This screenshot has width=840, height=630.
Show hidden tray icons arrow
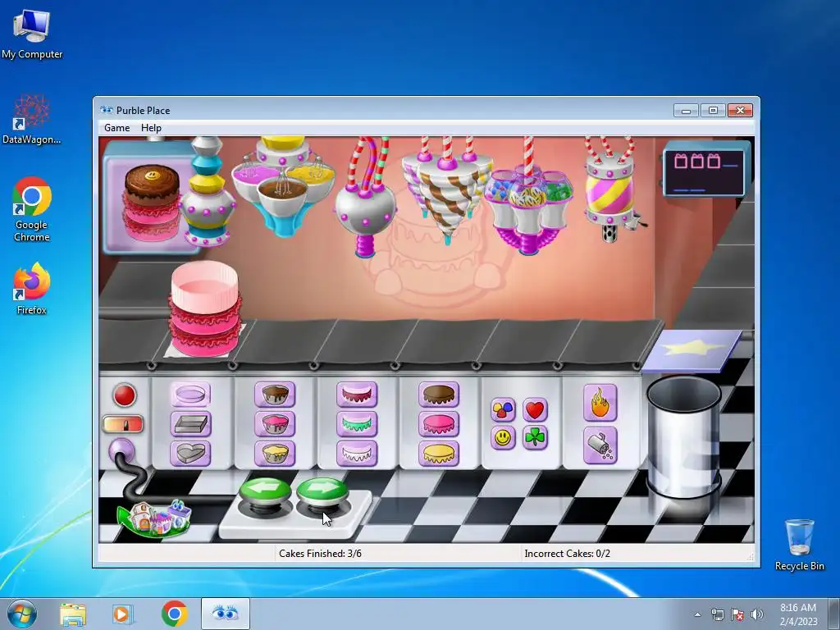coord(697,614)
